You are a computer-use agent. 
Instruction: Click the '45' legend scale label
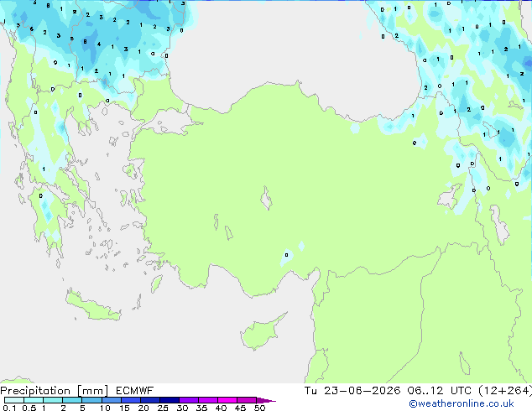tap(240, 408)
